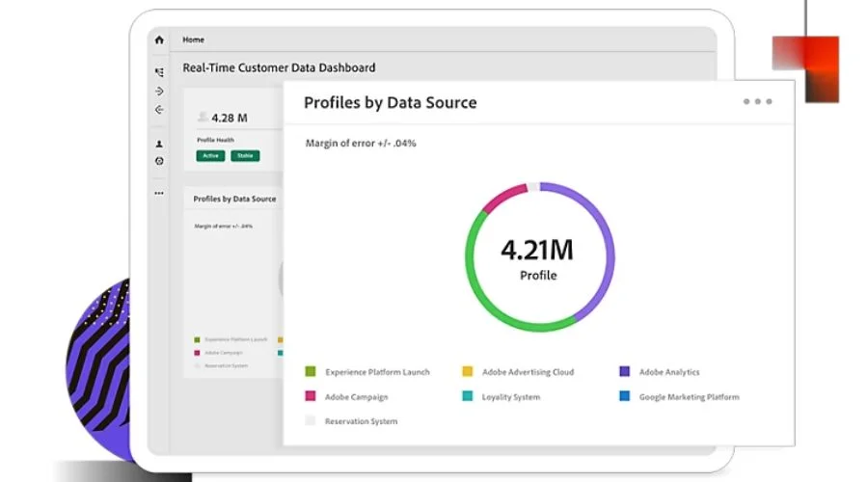This screenshot has height=482, width=868.
Task: Click the blue Google Marketing Platform swatch
Action: 624,396
